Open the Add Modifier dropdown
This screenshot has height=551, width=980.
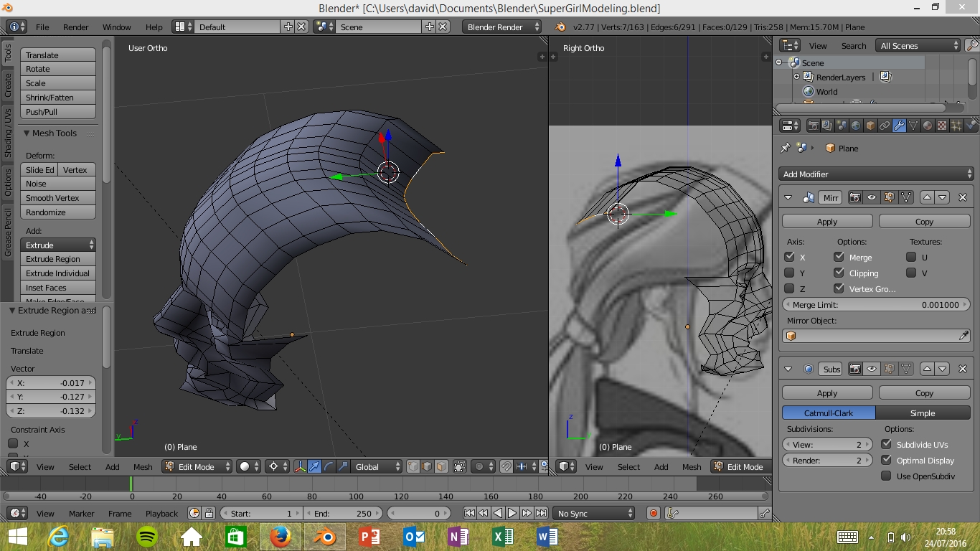coord(875,174)
